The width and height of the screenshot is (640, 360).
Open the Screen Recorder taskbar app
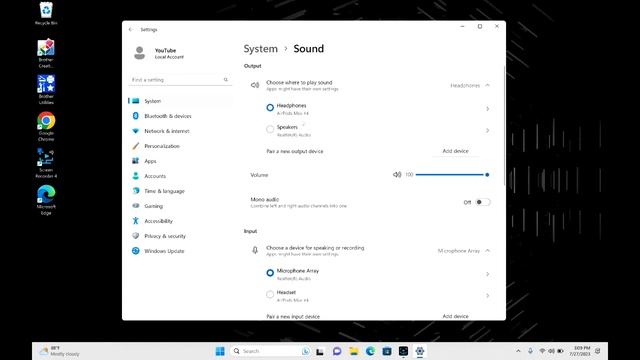click(403, 351)
